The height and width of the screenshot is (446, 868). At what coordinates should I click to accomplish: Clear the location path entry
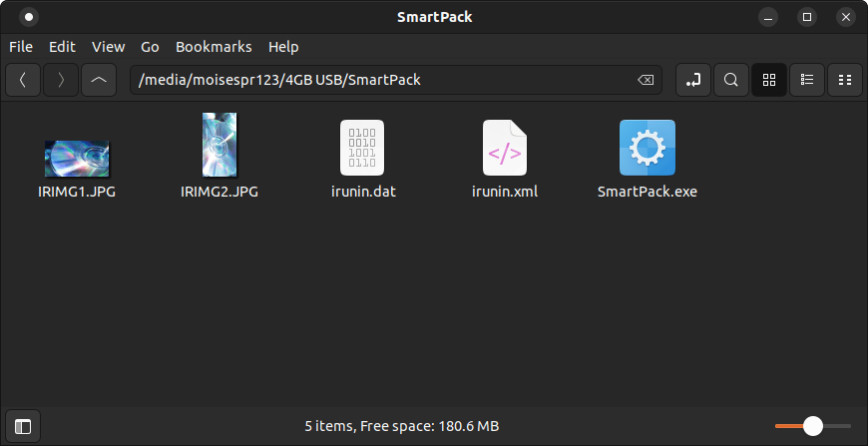click(x=646, y=80)
